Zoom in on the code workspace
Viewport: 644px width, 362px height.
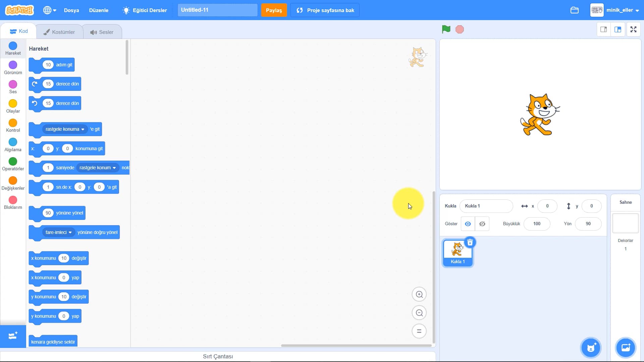[x=419, y=294]
